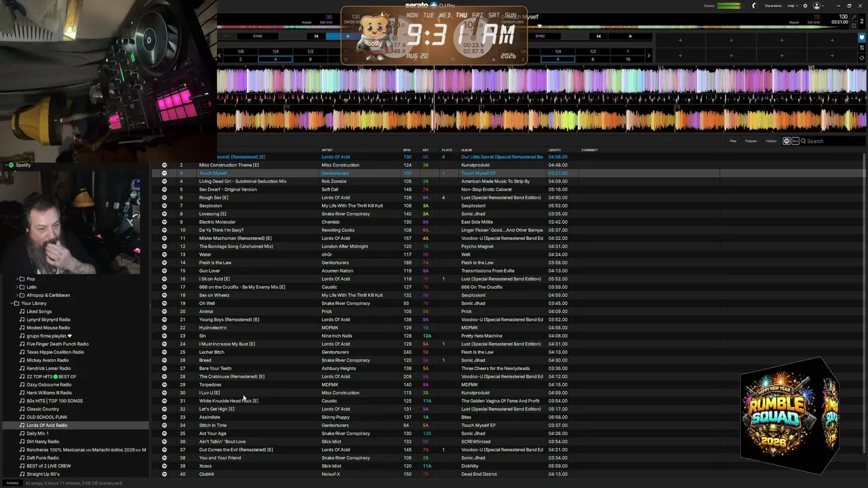Set a 1/8 beat loop on the left deck
The height and width of the screenshot is (488, 868).
[x=240, y=52]
